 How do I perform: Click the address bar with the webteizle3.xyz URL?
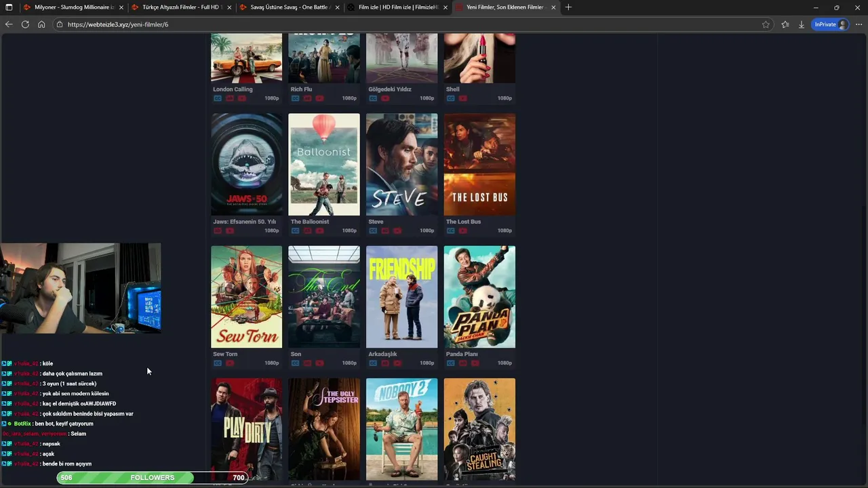point(414,24)
